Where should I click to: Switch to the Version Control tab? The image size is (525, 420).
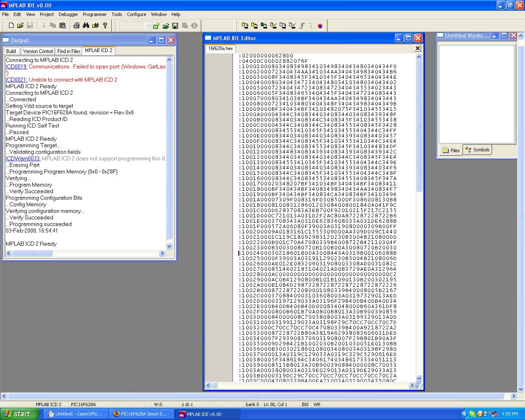coord(38,51)
